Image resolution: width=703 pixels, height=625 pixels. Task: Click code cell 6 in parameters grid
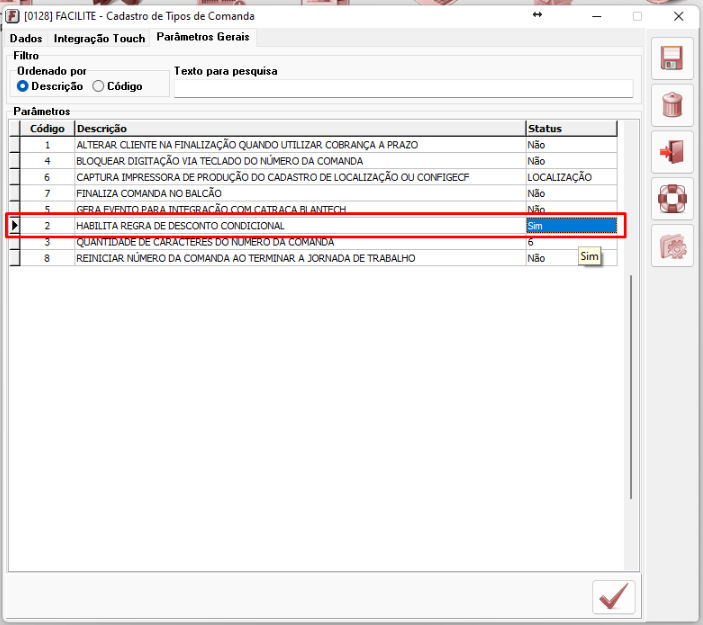47,177
